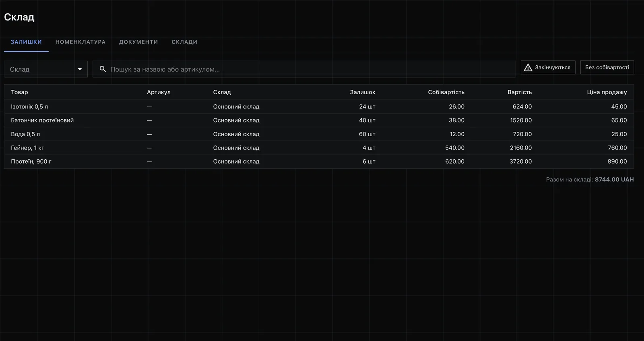
Task: Open the Номенклатура tab
Action: (80, 42)
